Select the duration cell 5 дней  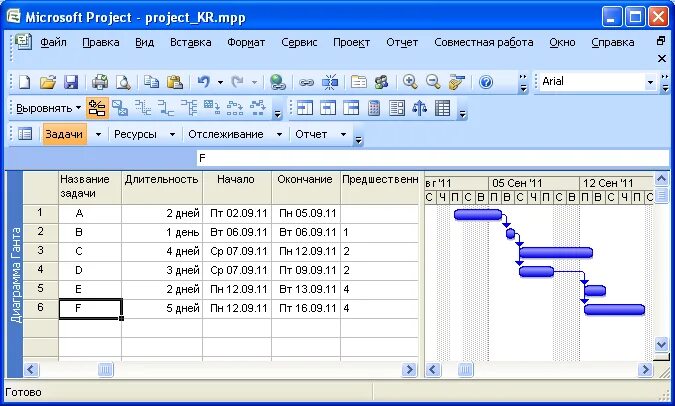[162, 308]
